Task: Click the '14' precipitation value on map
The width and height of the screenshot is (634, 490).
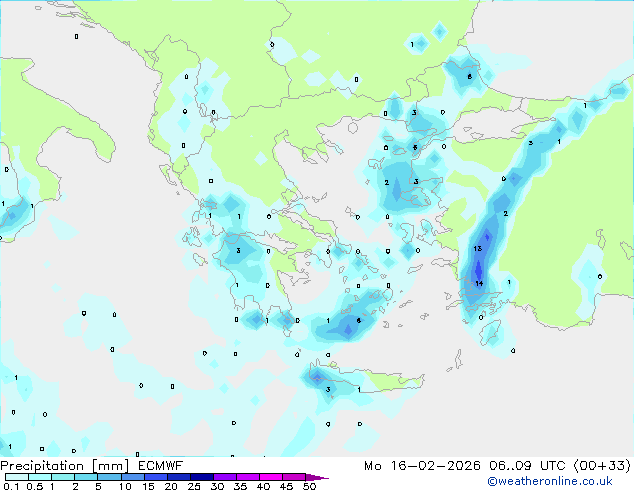Action: point(479,283)
